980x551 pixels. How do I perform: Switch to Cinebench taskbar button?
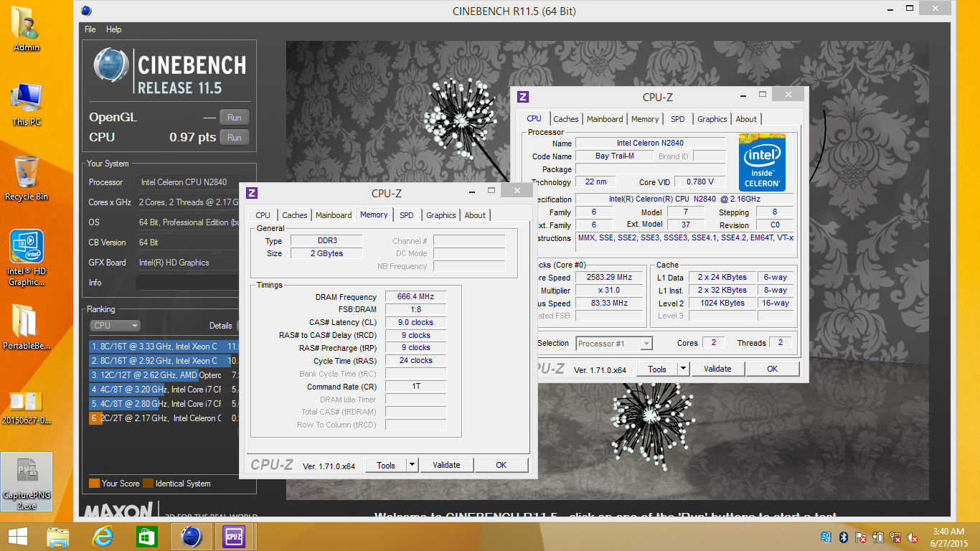(191, 537)
